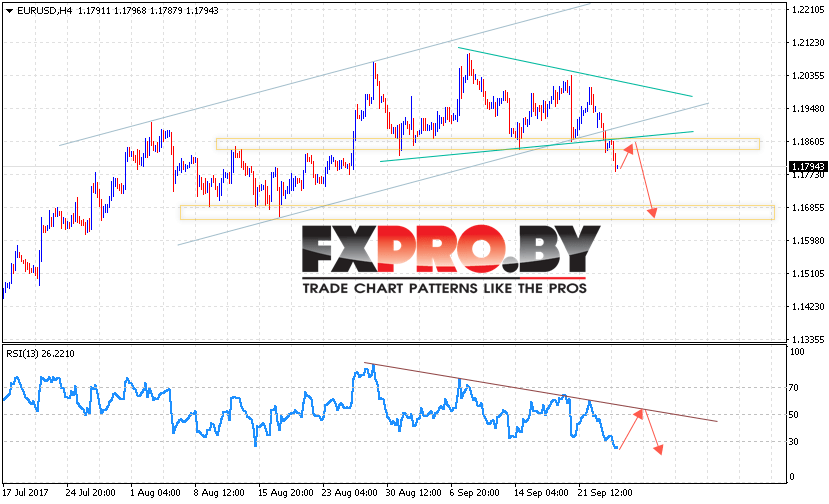Select the 1.20355 price scale value

tap(808, 76)
